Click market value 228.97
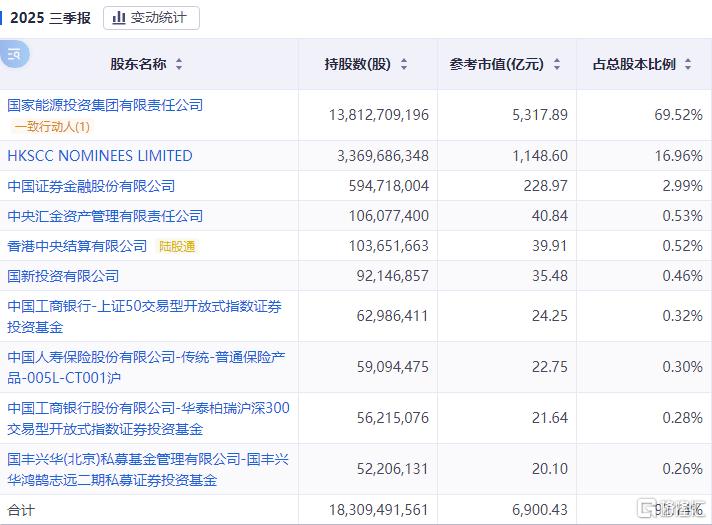Image resolution: width=712 pixels, height=525 pixels. (x=545, y=186)
